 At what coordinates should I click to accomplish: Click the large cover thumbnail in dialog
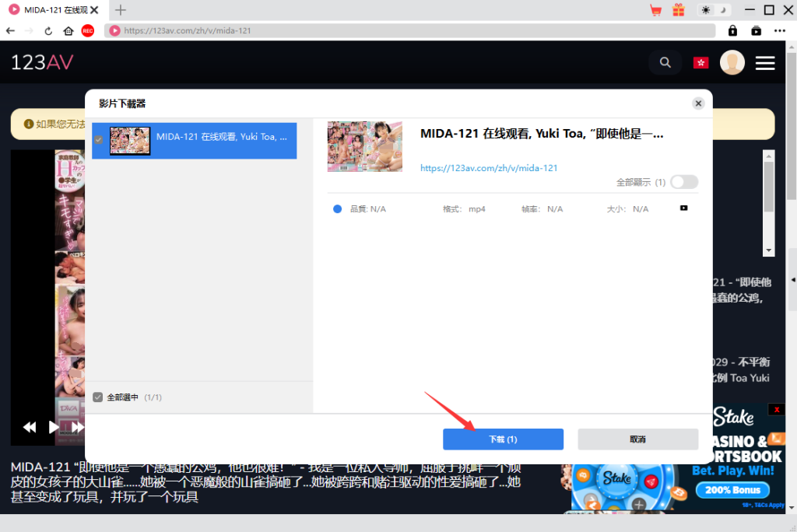coord(365,146)
